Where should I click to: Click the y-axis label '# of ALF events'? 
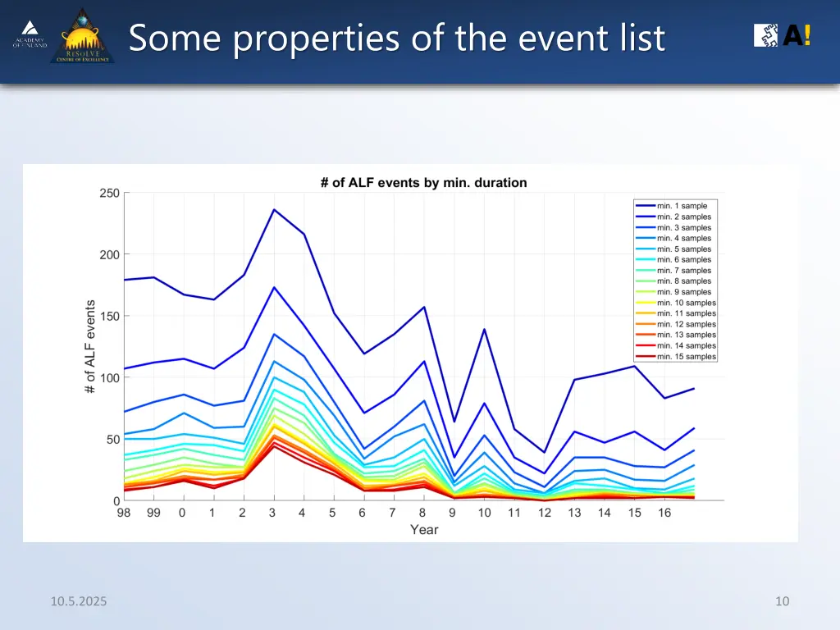(x=90, y=347)
